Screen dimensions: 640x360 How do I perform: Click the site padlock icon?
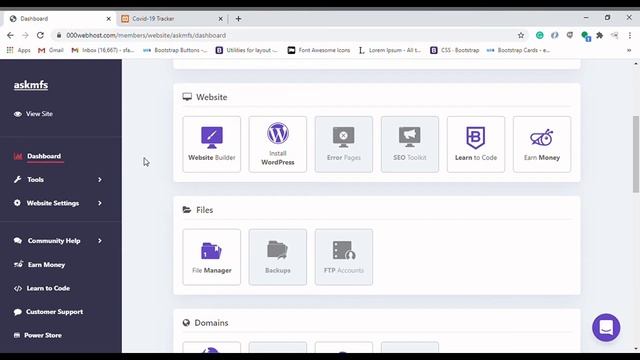tap(59, 36)
